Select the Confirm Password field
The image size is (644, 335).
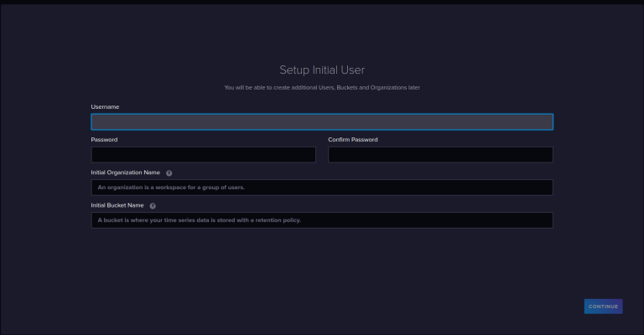coord(440,154)
